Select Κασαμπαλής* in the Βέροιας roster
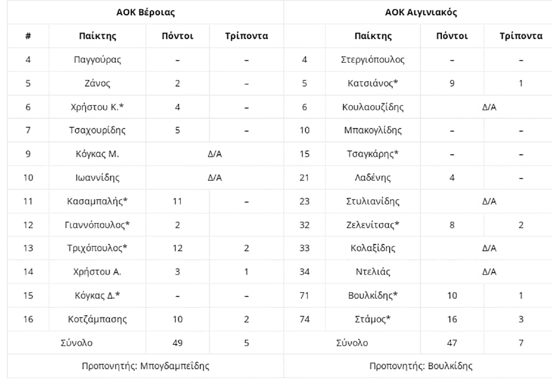The image size is (552, 392). tap(97, 201)
